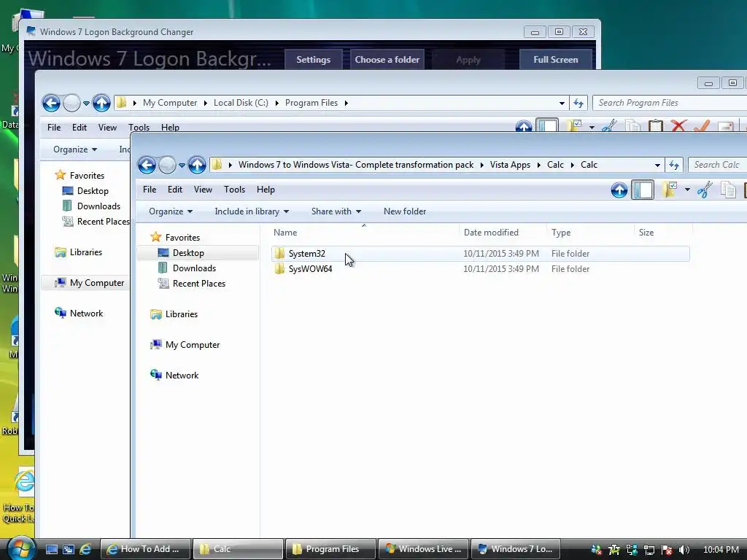The image size is (747, 560).
Task: Open the View menu in the Calc window
Action: coord(203,190)
